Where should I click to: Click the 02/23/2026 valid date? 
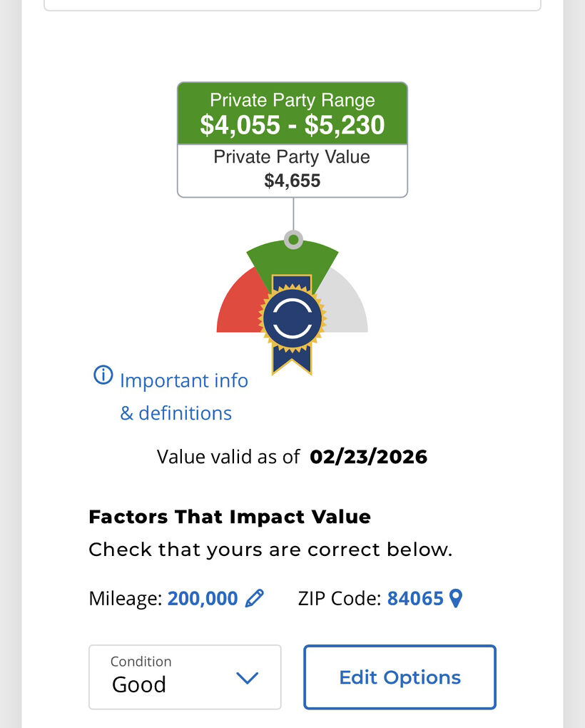point(368,457)
